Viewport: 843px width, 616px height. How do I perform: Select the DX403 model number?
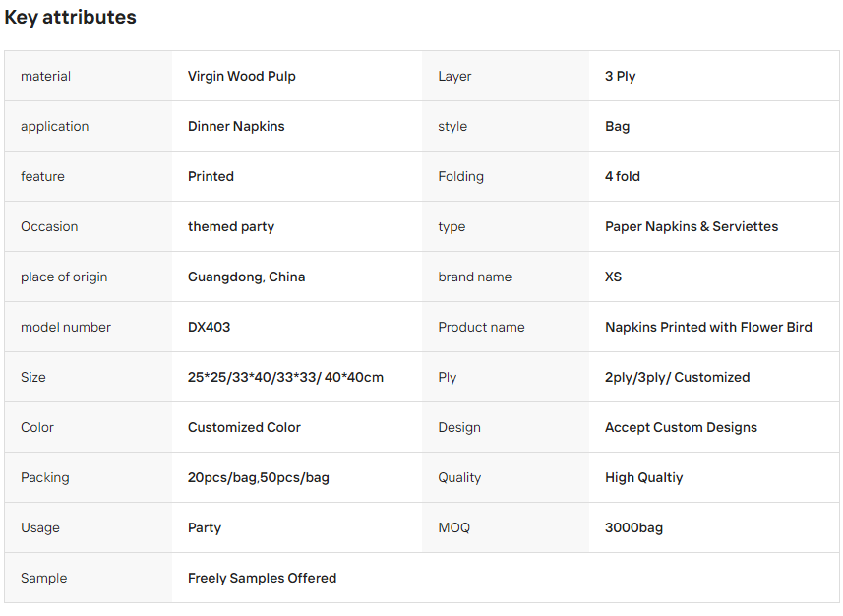pyautogui.click(x=209, y=327)
